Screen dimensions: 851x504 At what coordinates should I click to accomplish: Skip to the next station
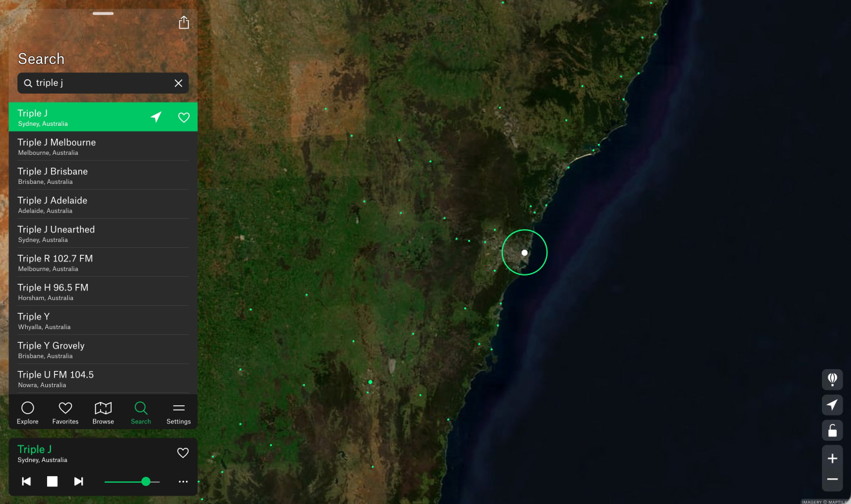click(x=79, y=481)
